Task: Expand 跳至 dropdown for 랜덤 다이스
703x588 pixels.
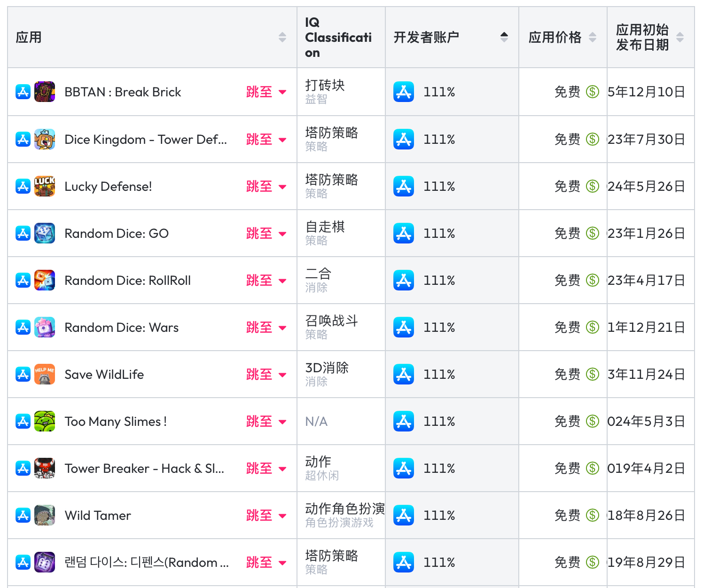Action: point(266,562)
